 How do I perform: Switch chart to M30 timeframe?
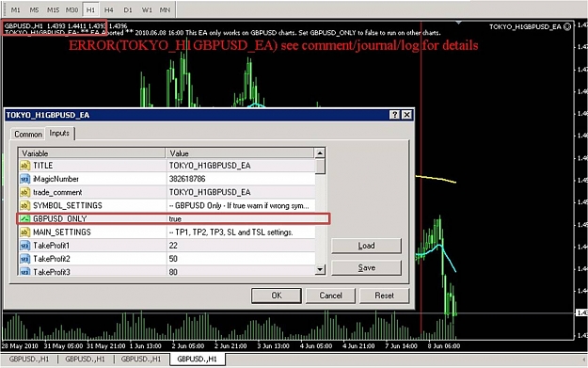[72, 9]
